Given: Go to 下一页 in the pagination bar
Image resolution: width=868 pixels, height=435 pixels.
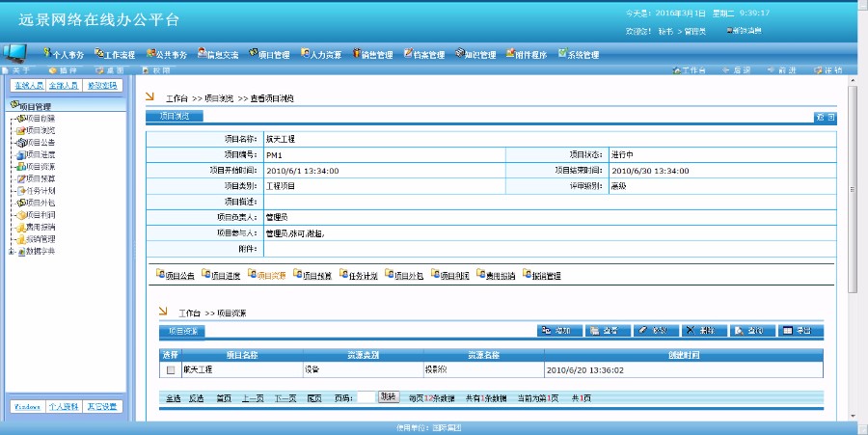Looking at the screenshot, I should pos(285,398).
